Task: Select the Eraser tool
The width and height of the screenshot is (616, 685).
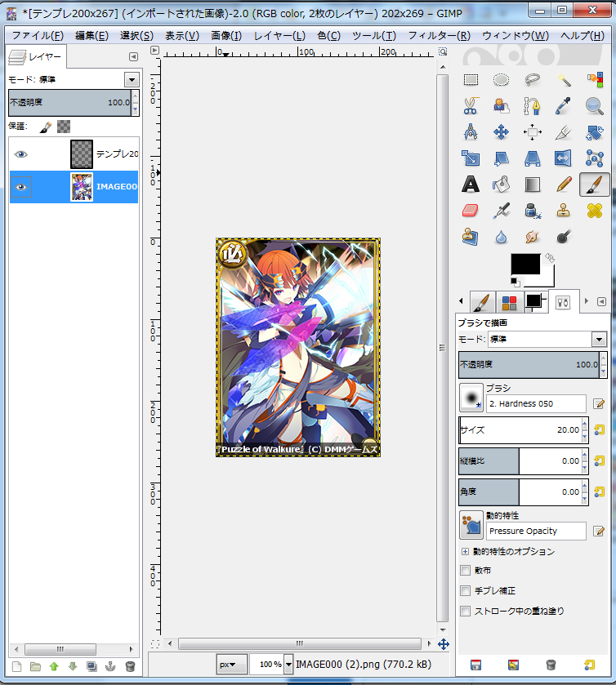Action: 471,211
